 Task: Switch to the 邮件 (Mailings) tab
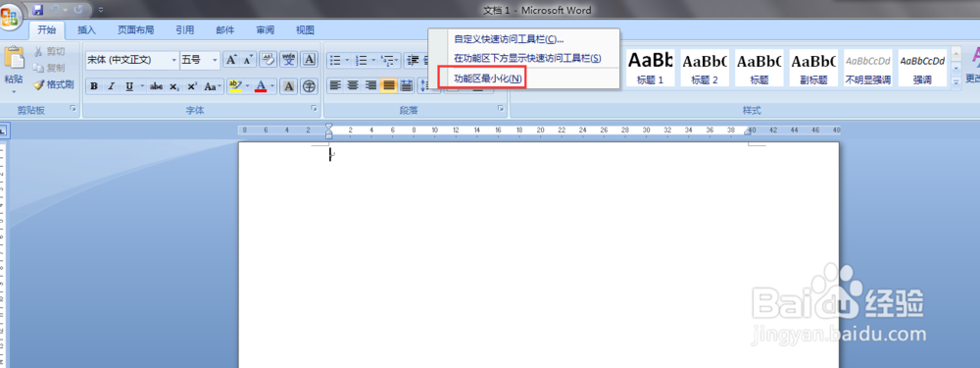[x=225, y=30]
